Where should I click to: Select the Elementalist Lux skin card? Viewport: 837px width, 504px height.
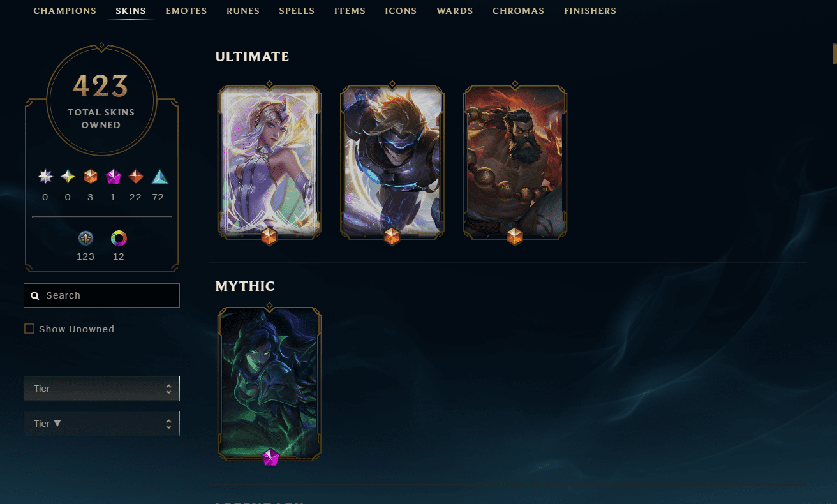coord(269,162)
